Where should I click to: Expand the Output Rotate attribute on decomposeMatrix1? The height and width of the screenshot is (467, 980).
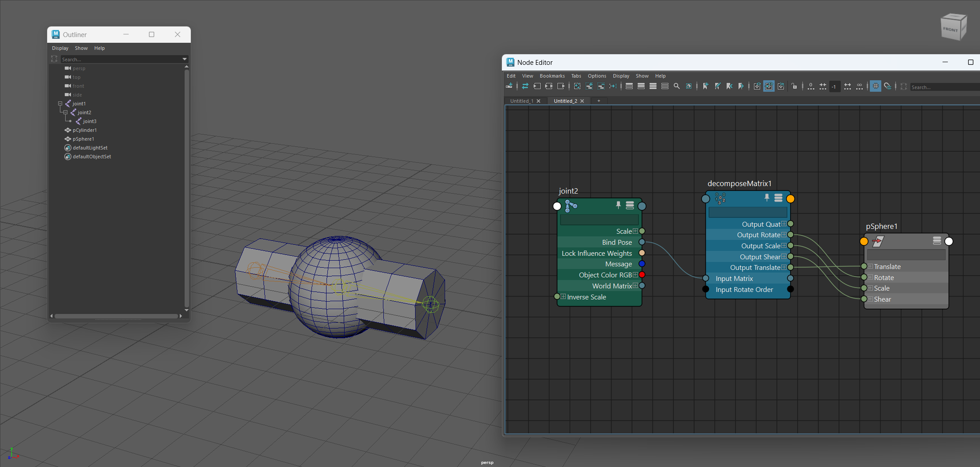coord(784,235)
